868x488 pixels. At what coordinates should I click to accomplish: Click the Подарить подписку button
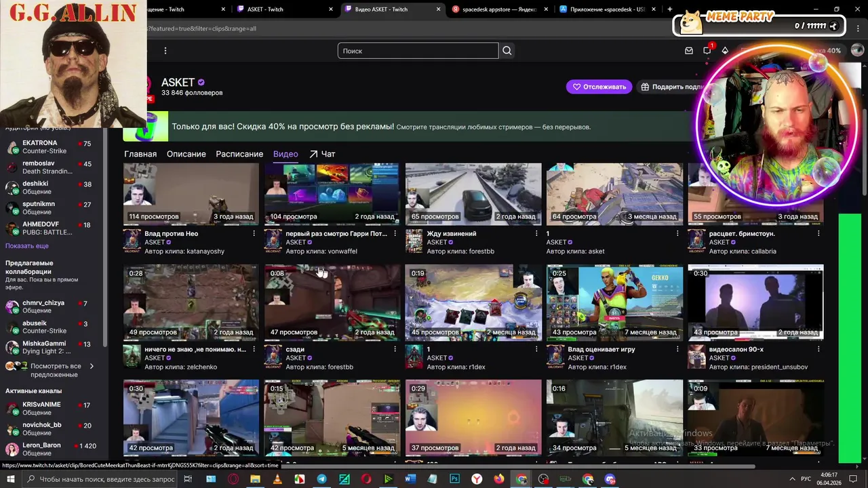pyautogui.click(x=671, y=87)
